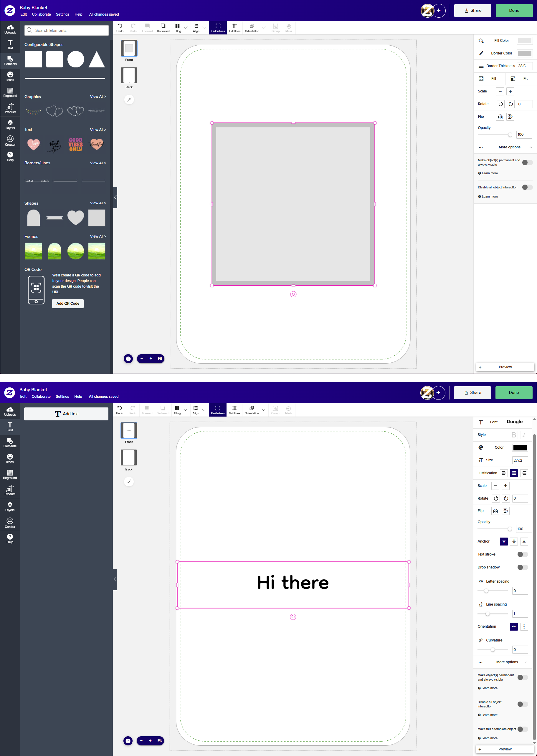Expand Borders/Lines View All
Screen dimensions: 537x756
point(98,163)
